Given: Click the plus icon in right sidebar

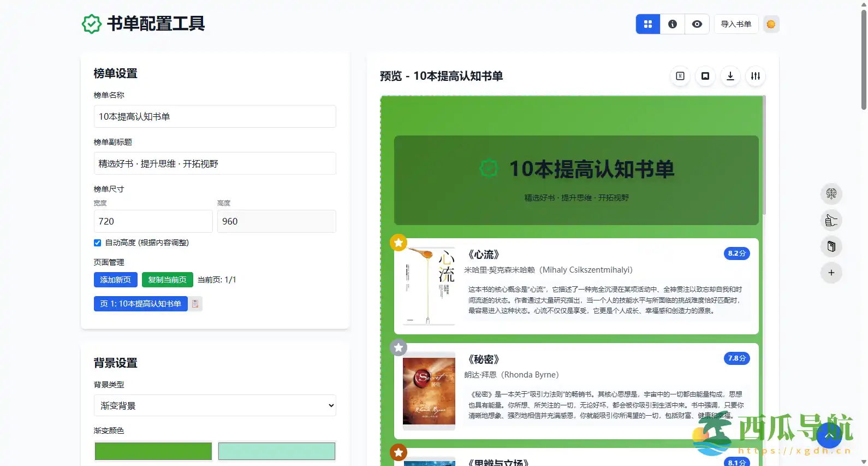Looking at the screenshot, I should 831,273.
